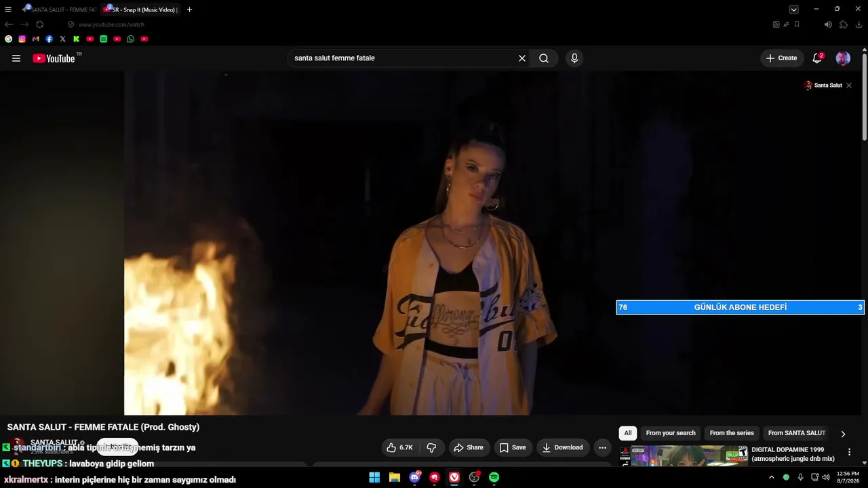868x488 pixels.
Task: Open DIGITAL DOPAMINE 1999 video title
Action: pos(793,454)
